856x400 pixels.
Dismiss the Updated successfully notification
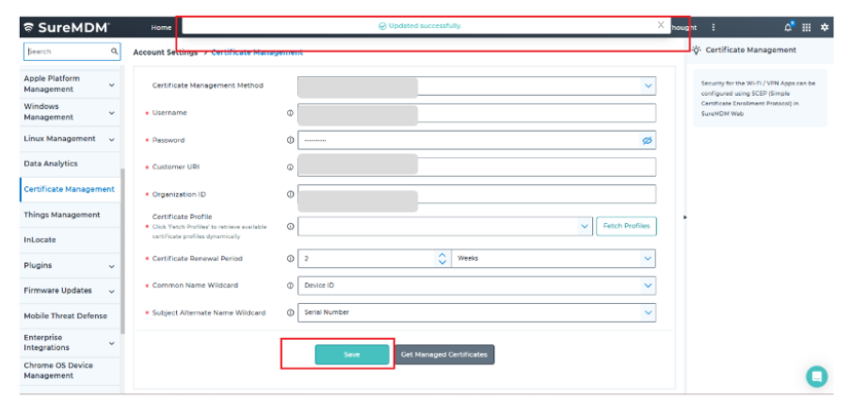pos(660,25)
